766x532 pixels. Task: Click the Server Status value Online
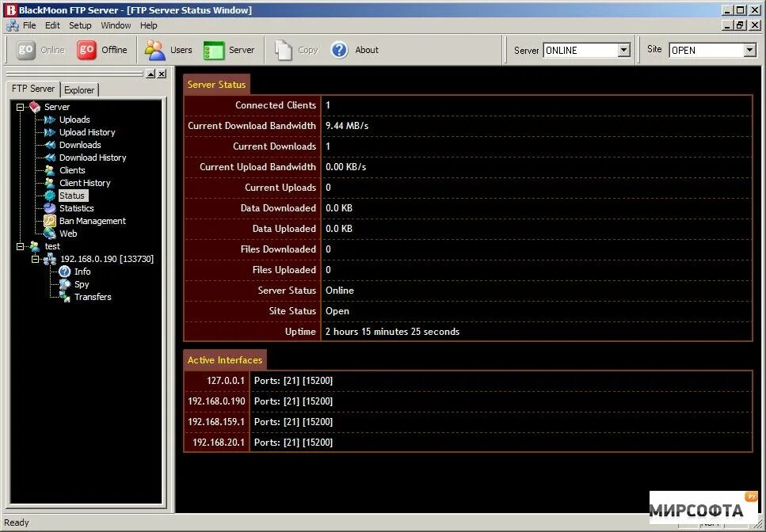tap(340, 291)
